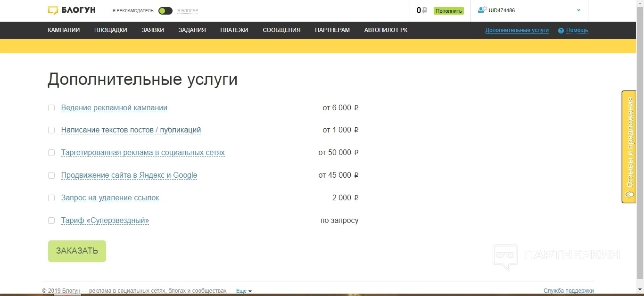The height and width of the screenshot is (296, 644).
Task: Open the Таргетированная реклама в социальных сетях link
Action: 143,153
